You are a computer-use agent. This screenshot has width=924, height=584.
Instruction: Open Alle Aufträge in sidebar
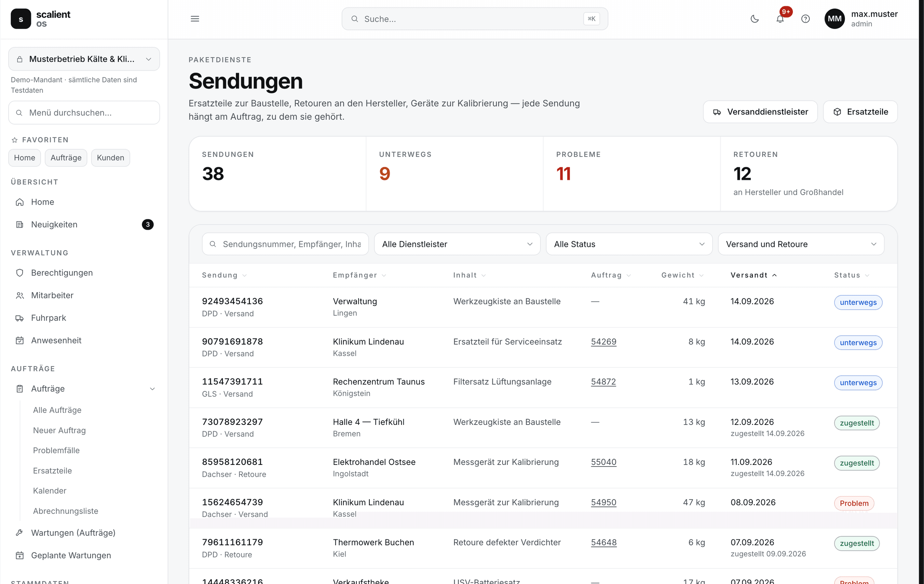click(57, 410)
